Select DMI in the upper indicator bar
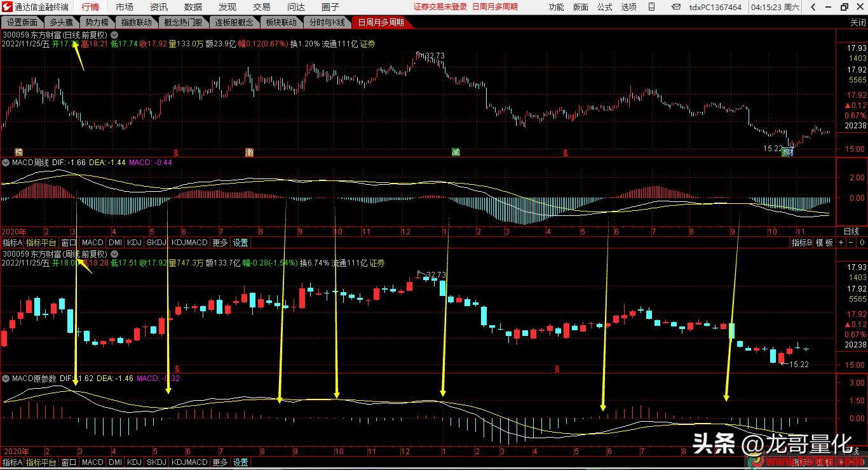The image size is (868, 470). [x=115, y=243]
